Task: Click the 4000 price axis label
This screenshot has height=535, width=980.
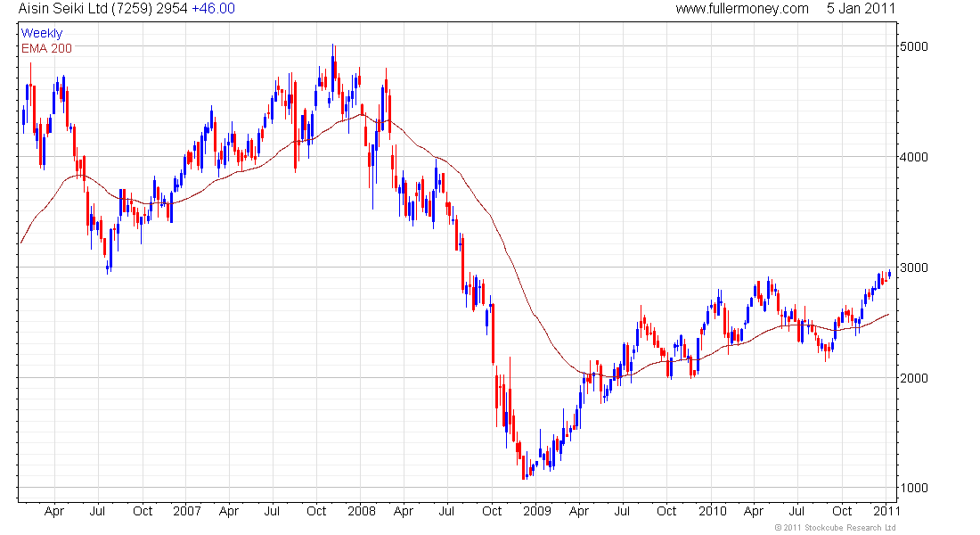Action: pyautogui.click(x=914, y=157)
